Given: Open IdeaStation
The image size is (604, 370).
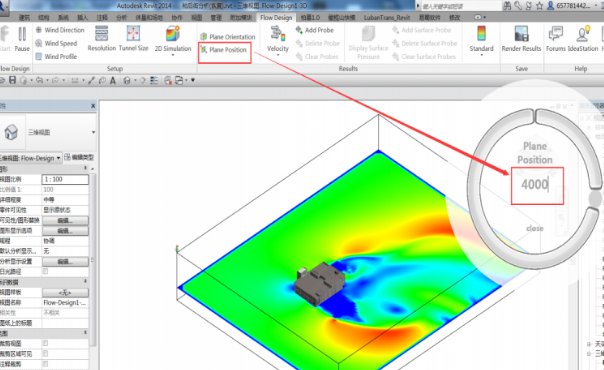Looking at the screenshot, I should click(583, 39).
